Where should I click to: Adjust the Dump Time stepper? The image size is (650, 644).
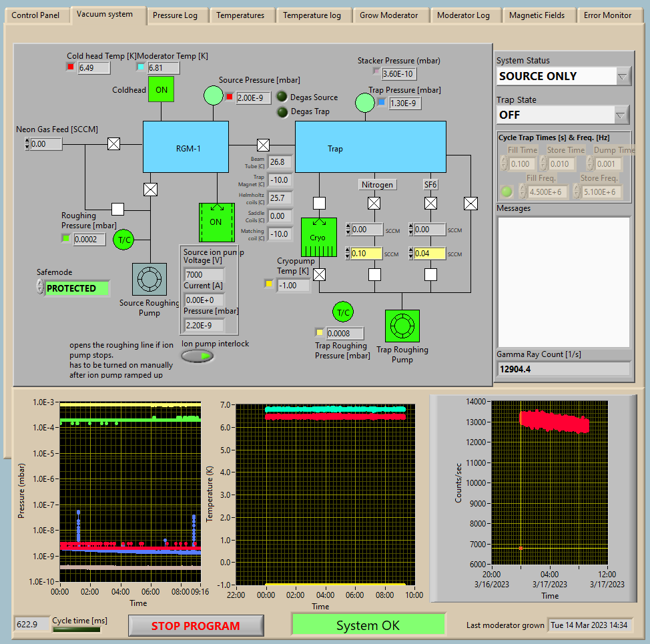[590, 164]
